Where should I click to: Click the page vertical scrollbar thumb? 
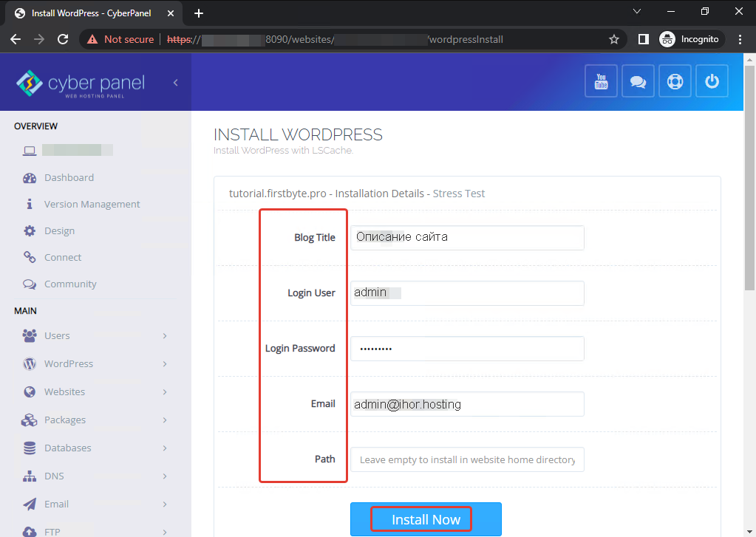(x=749, y=177)
